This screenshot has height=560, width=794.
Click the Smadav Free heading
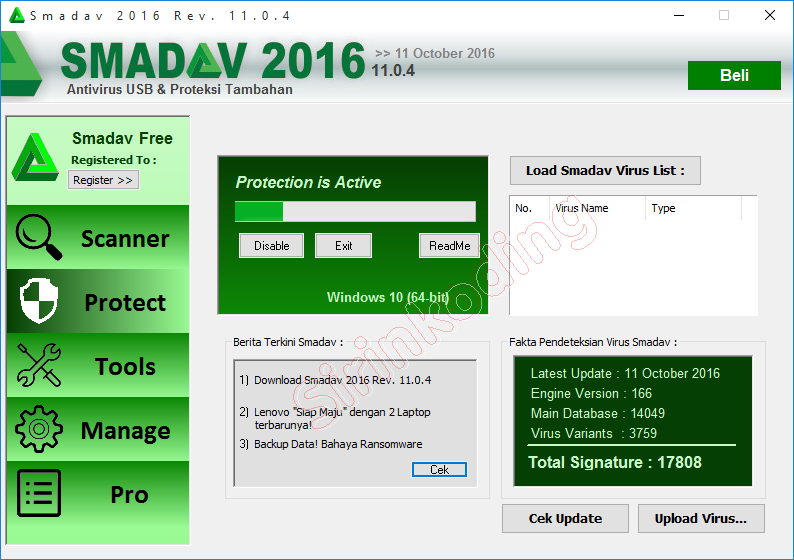[122, 138]
